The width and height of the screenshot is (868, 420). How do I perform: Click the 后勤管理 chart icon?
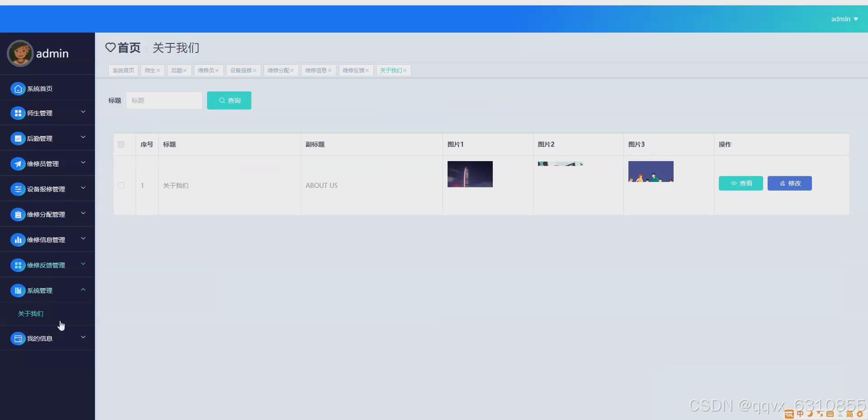[18, 138]
